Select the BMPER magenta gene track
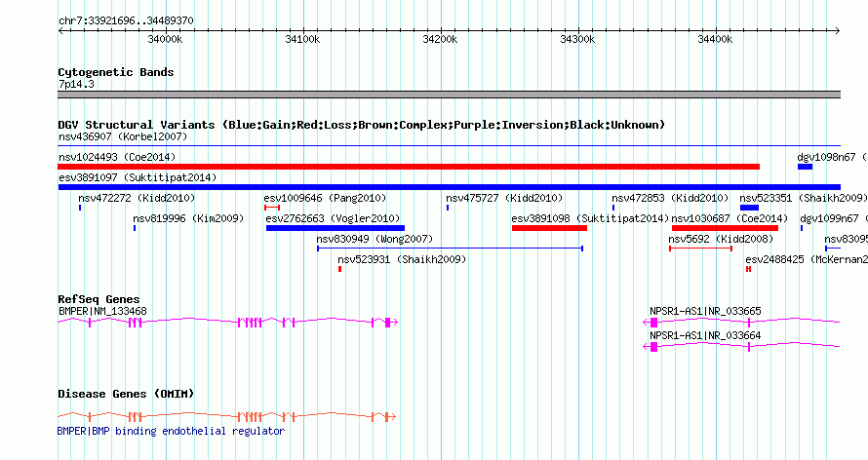868x460 pixels. 228,322
